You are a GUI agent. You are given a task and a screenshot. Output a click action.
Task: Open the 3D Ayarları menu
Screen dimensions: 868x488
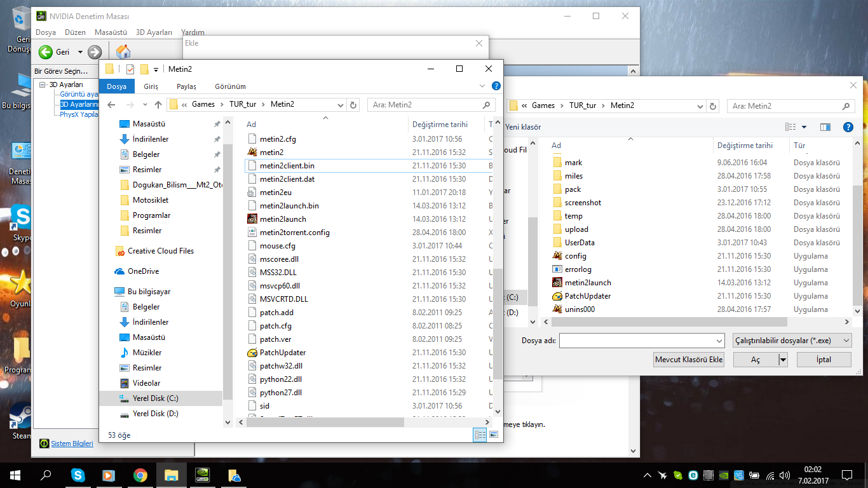pos(154,32)
